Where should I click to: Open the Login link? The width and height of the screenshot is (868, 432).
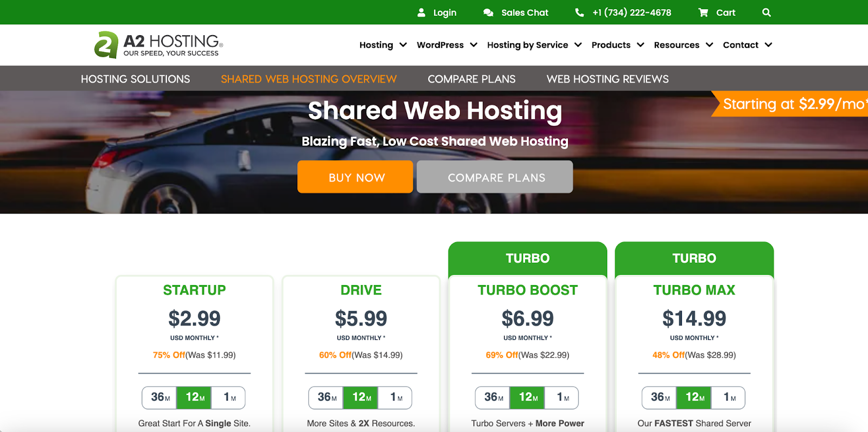(x=444, y=12)
